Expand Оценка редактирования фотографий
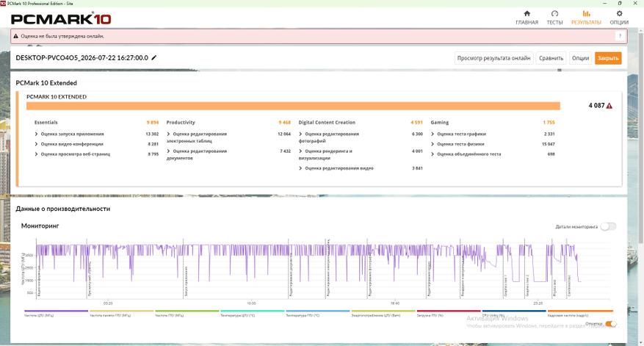The height and width of the screenshot is (346, 644). [300, 134]
